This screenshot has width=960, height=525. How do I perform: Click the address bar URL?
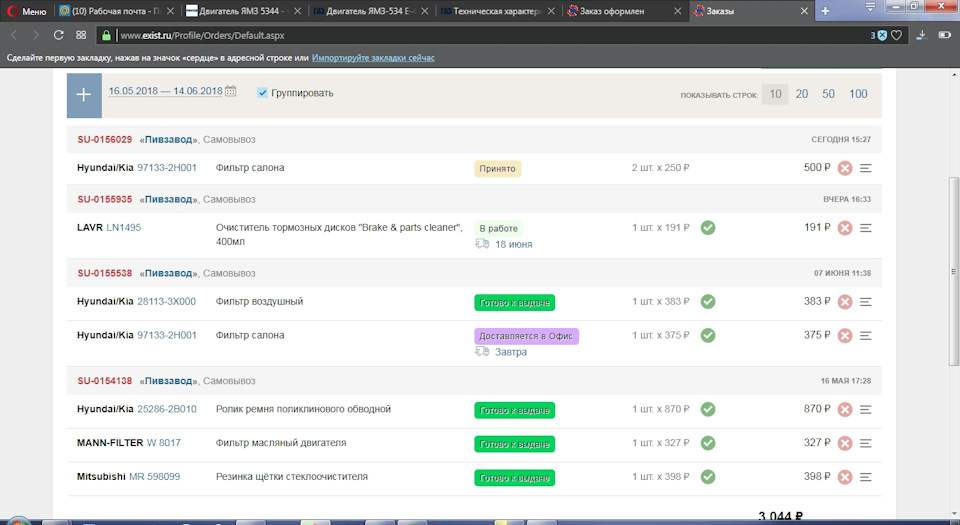tap(202, 35)
